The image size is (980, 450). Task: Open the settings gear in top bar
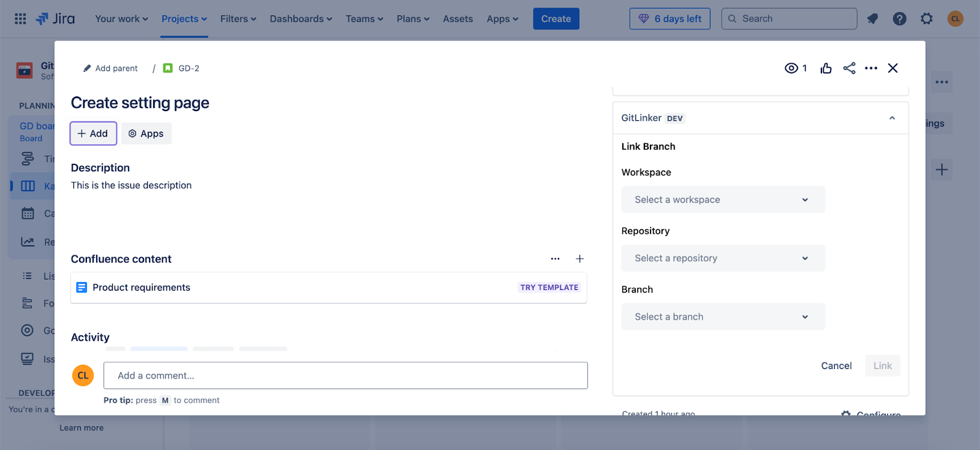coord(926,19)
